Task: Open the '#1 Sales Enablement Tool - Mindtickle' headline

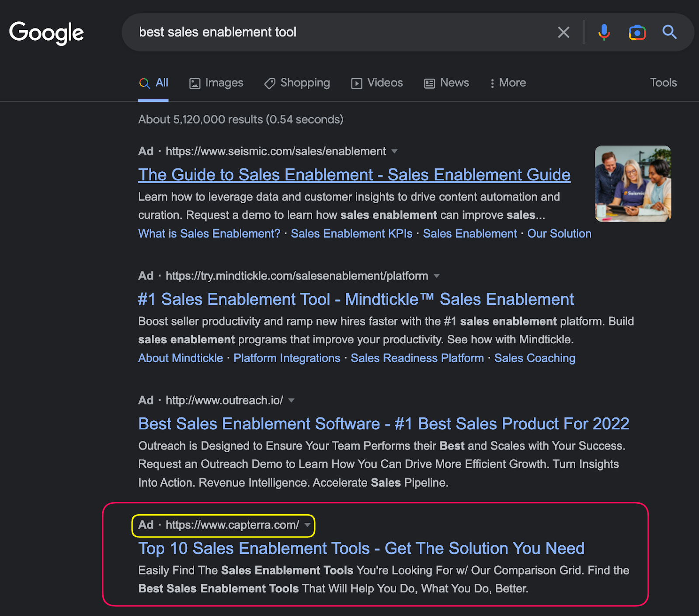Action: click(x=356, y=299)
